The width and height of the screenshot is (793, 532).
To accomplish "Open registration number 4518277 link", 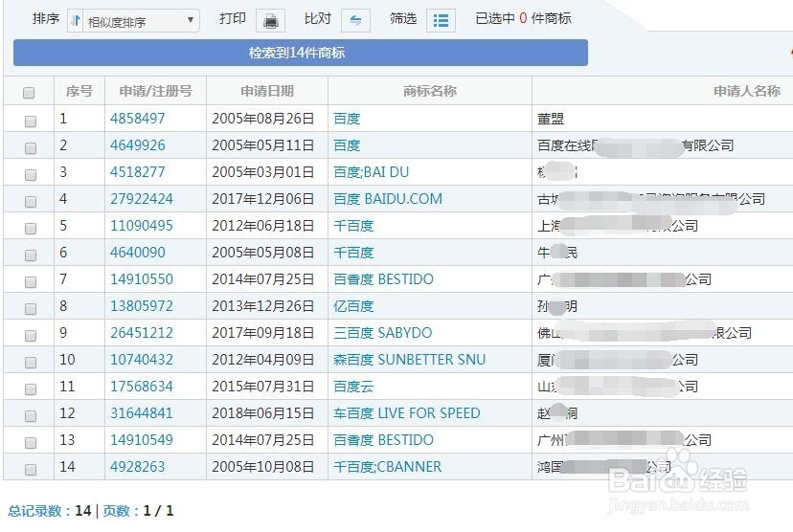I will click(138, 172).
